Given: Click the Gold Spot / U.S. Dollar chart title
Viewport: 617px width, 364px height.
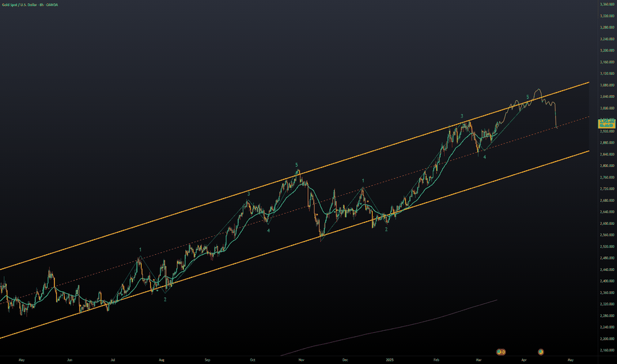Looking at the screenshot, I should [x=30, y=5].
